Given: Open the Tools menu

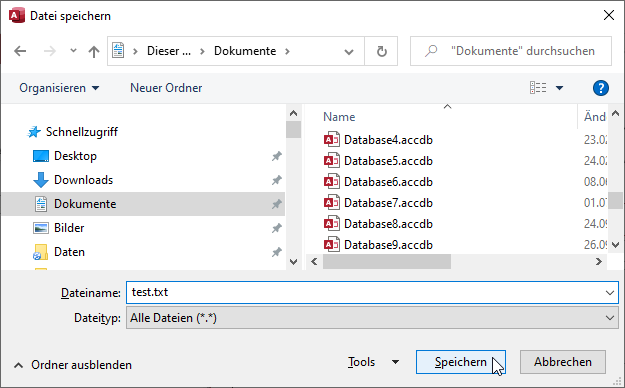Looking at the screenshot, I should [373, 362].
